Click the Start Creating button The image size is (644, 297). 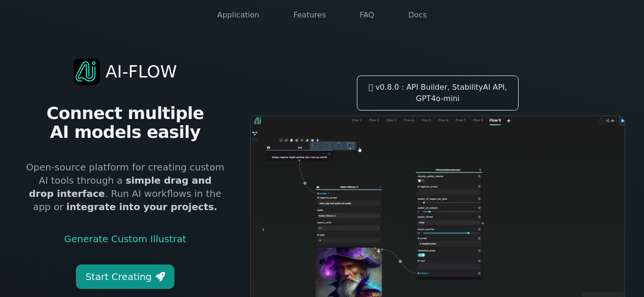pos(125,277)
